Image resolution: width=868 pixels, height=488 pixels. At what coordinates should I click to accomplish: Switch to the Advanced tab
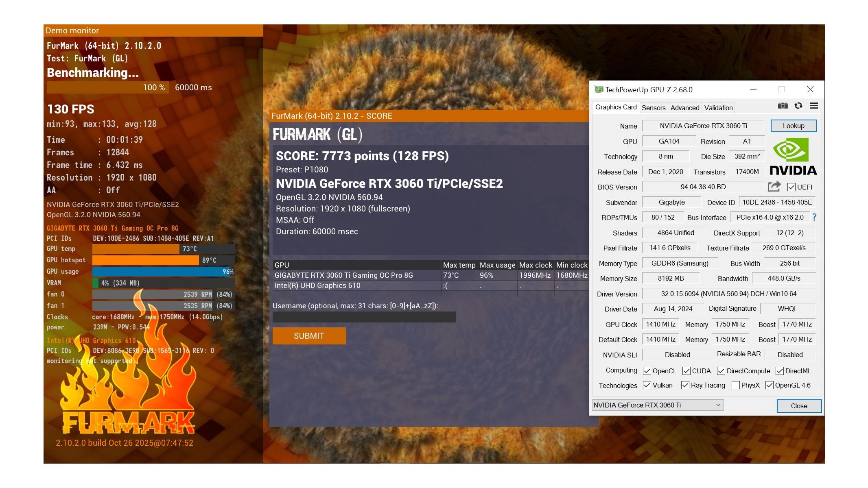tap(684, 108)
